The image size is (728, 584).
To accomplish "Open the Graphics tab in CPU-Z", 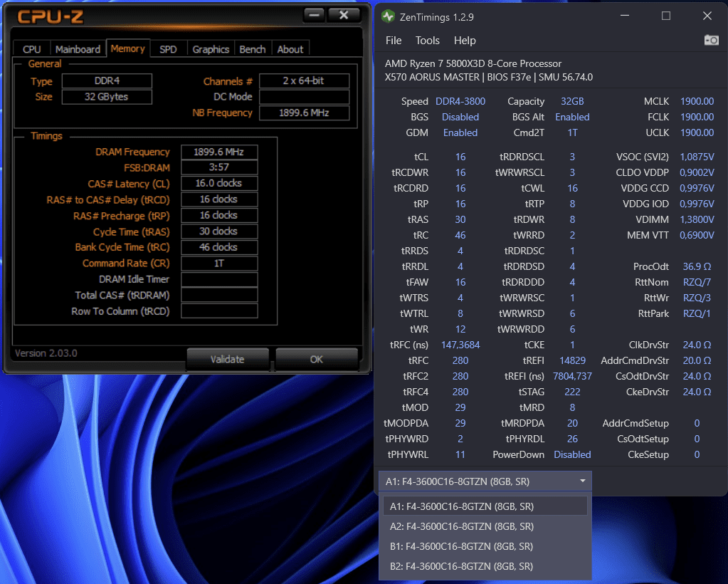I will point(211,49).
